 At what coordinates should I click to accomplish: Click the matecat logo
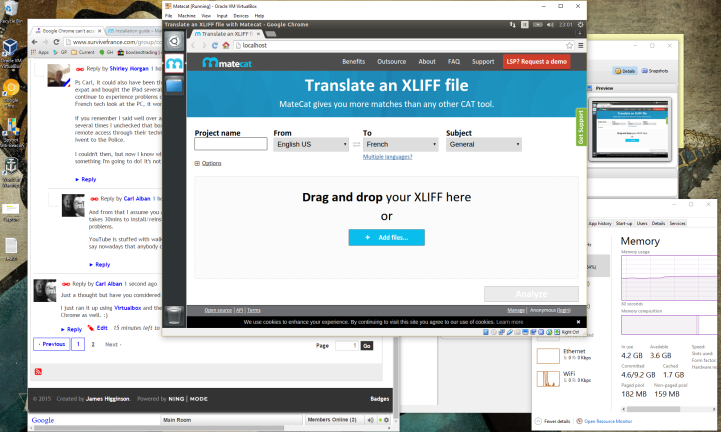pos(227,62)
